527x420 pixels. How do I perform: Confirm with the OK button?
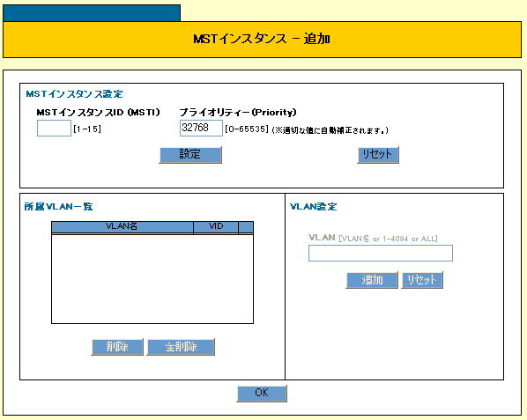262,393
